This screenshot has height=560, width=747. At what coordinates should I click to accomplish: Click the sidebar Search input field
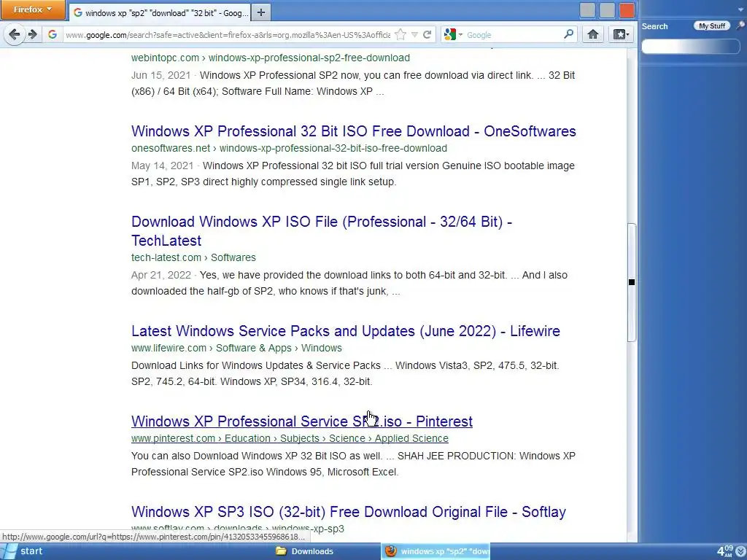coord(691,46)
